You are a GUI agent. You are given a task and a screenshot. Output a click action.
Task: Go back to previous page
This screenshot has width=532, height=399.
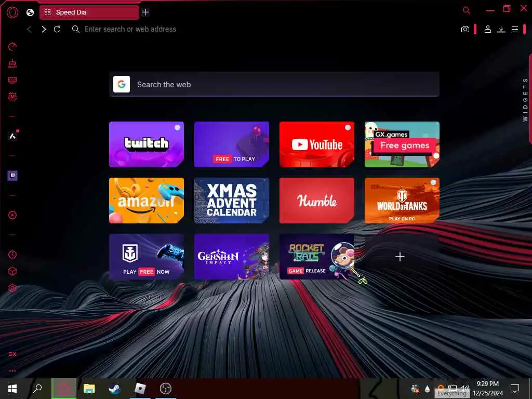[30, 29]
